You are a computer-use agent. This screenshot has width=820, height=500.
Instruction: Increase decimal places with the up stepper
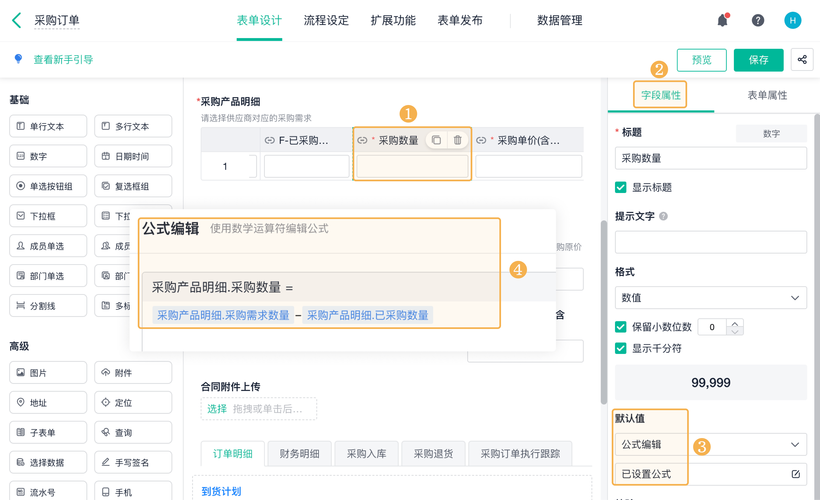[x=735, y=323]
